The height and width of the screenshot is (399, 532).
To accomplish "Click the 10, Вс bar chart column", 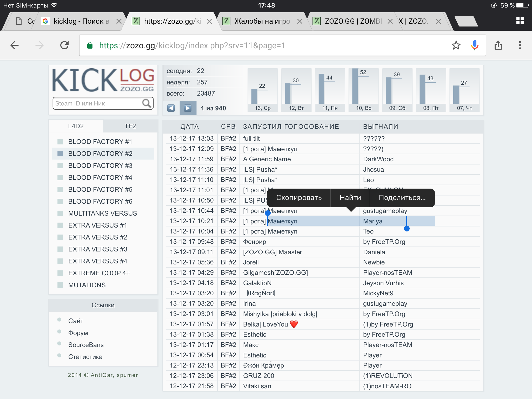I will click(x=363, y=90).
